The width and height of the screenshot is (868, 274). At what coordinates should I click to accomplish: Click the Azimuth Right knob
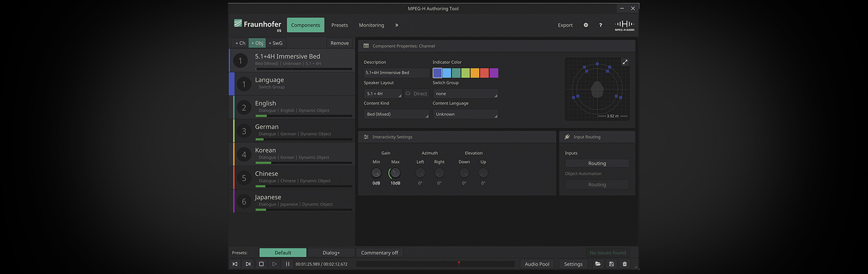pos(439,173)
